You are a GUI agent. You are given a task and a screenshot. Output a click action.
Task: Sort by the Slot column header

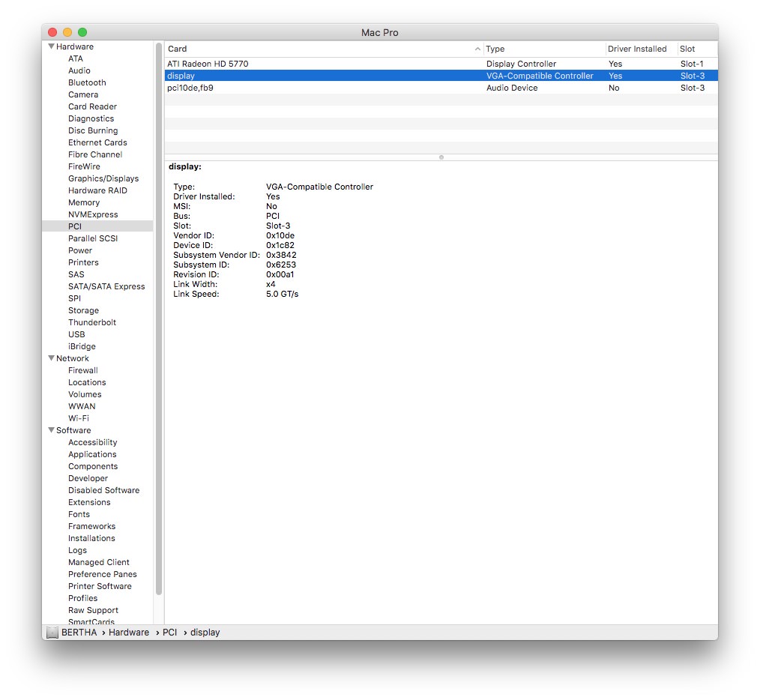coord(697,49)
